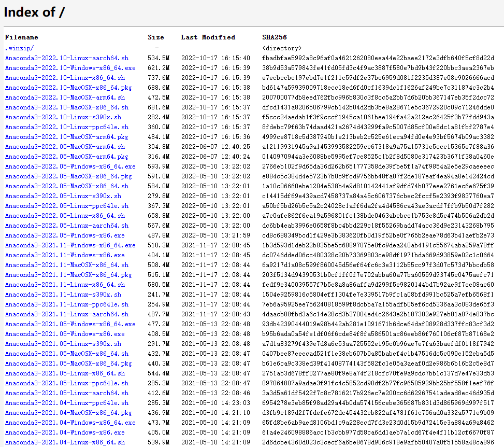Download Anaconda3-2021.11-Linux-x86_64.sh
504x447 pixels.
tap(65, 285)
